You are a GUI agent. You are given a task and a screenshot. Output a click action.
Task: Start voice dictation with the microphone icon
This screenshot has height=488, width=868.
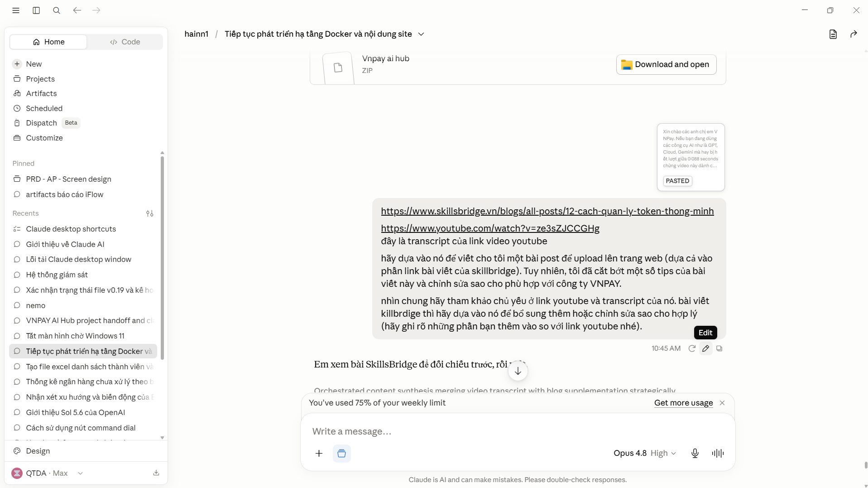695,453
